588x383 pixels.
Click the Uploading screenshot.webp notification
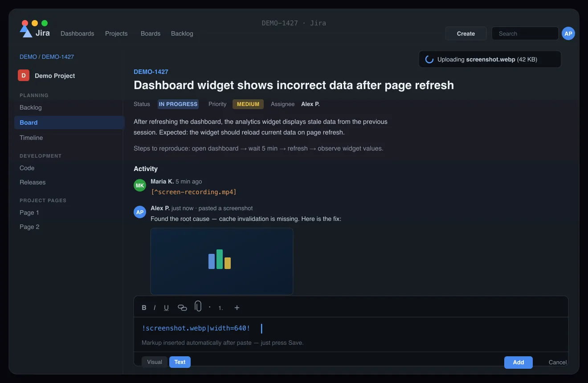[490, 59]
